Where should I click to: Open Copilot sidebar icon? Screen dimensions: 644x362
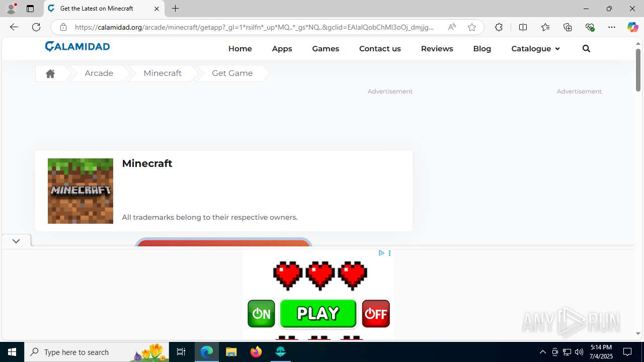click(632, 27)
